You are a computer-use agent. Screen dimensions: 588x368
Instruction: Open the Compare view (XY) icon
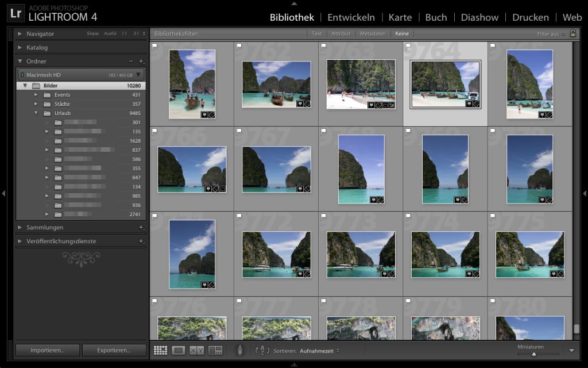pos(196,350)
